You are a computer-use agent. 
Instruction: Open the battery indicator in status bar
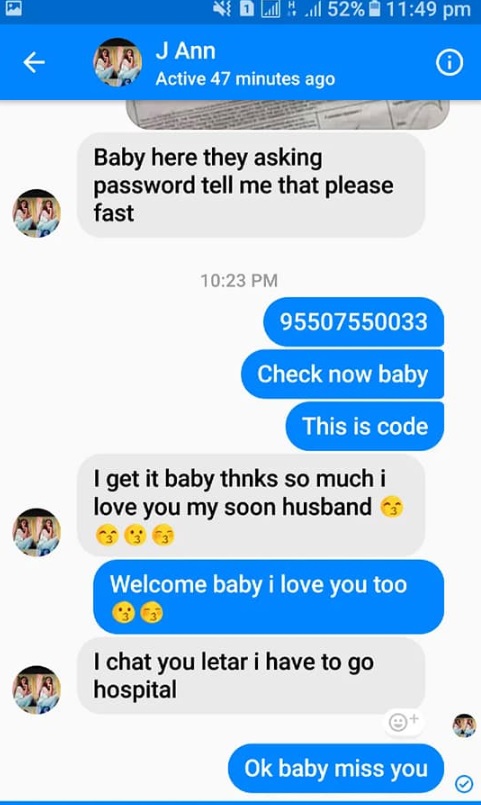click(374, 9)
